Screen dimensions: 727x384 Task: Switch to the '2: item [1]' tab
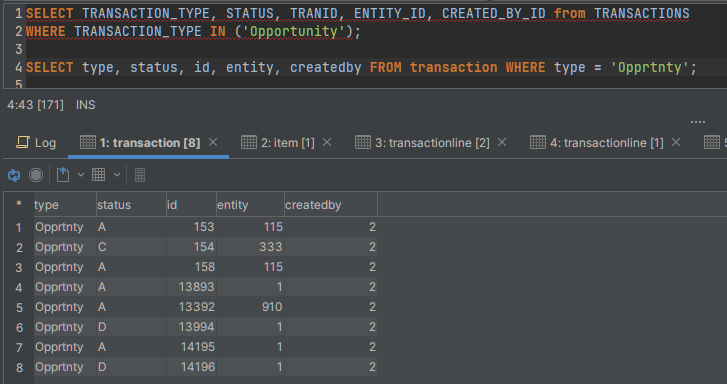point(287,143)
